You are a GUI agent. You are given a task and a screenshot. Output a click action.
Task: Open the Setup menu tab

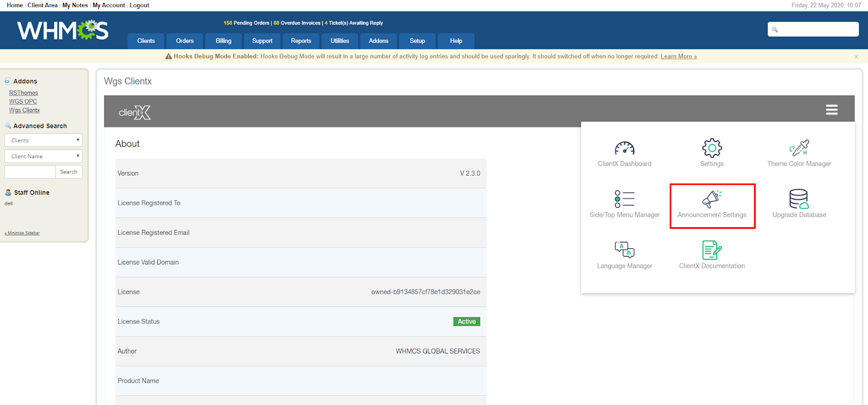coord(417,41)
